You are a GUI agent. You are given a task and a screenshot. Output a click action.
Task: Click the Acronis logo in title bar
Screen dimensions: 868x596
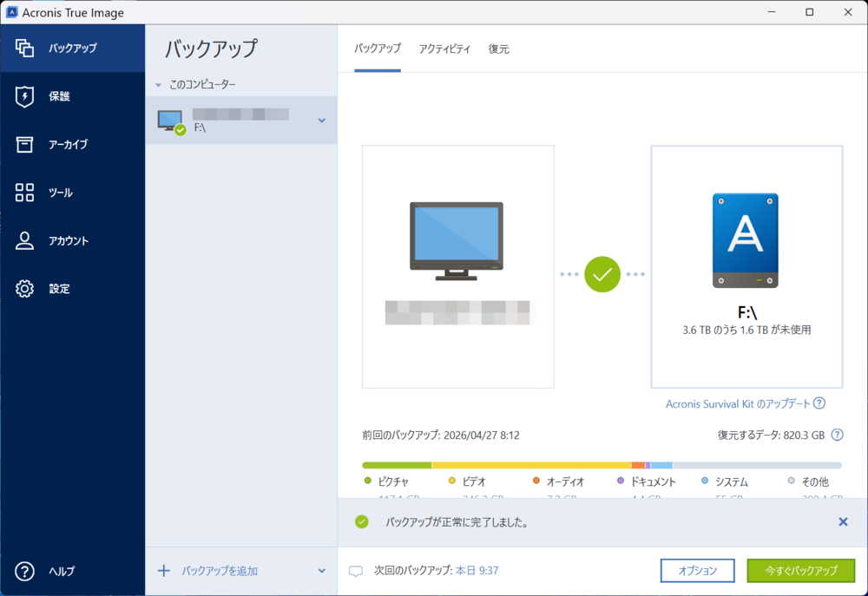(x=11, y=12)
